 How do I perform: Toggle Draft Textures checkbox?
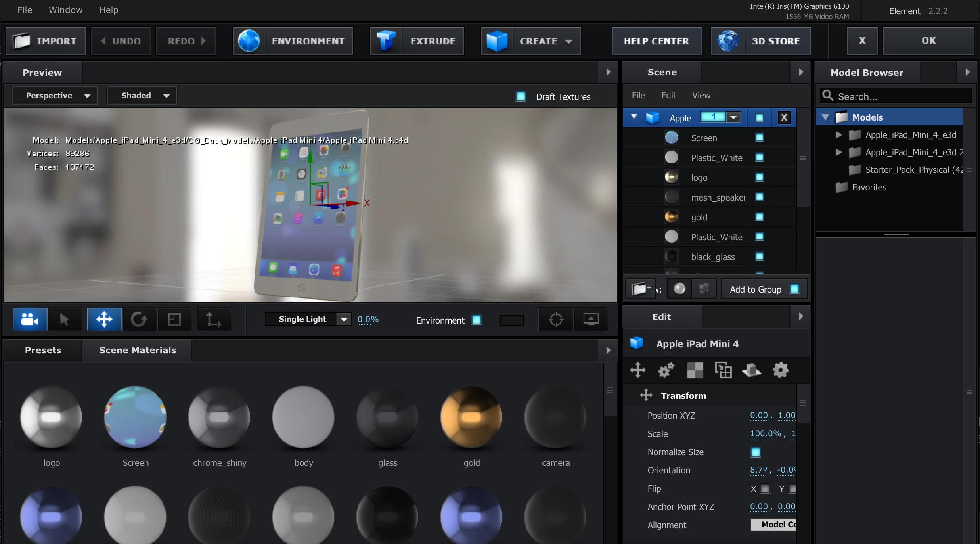[x=521, y=96]
